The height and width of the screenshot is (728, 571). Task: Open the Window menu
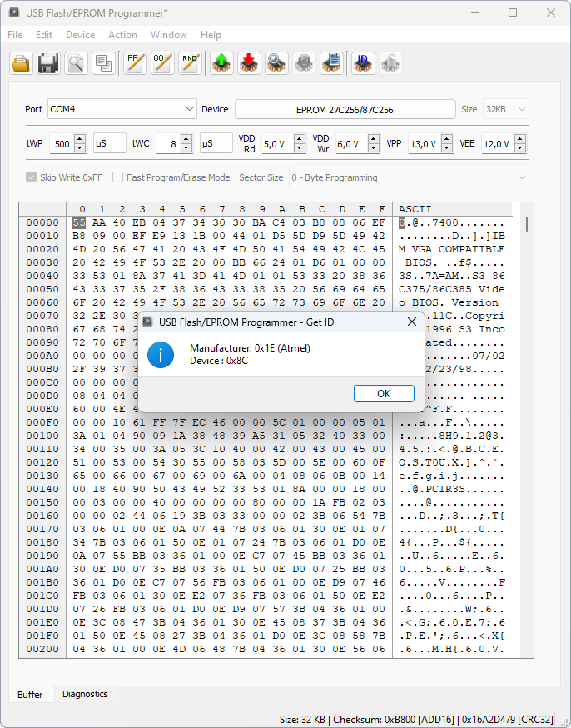pos(169,35)
